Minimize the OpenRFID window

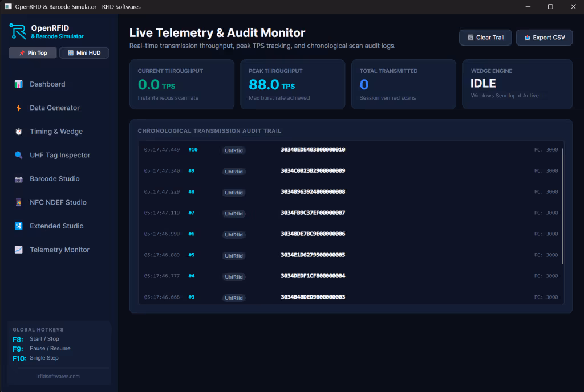(x=528, y=7)
